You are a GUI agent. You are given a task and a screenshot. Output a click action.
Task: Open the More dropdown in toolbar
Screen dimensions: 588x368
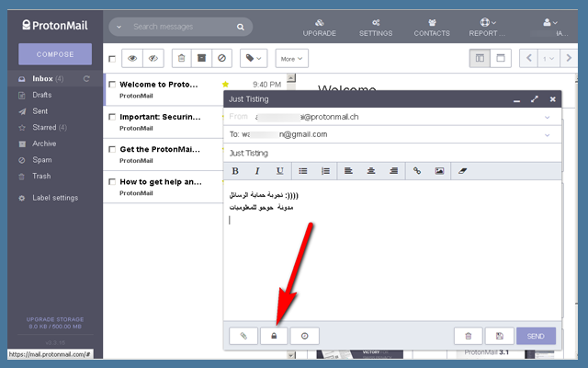coord(290,59)
